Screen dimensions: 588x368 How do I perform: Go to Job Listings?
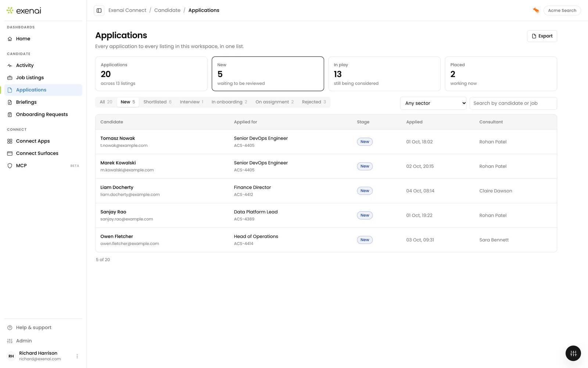tap(43, 78)
